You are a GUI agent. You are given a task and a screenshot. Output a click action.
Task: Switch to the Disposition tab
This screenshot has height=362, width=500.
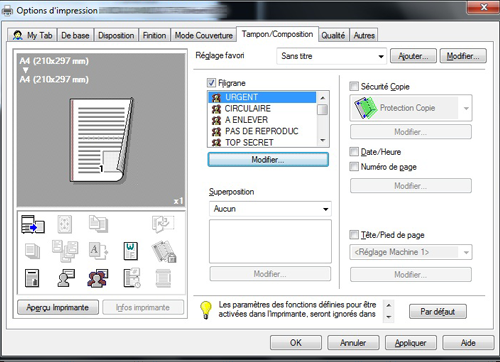pyautogui.click(x=116, y=35)
